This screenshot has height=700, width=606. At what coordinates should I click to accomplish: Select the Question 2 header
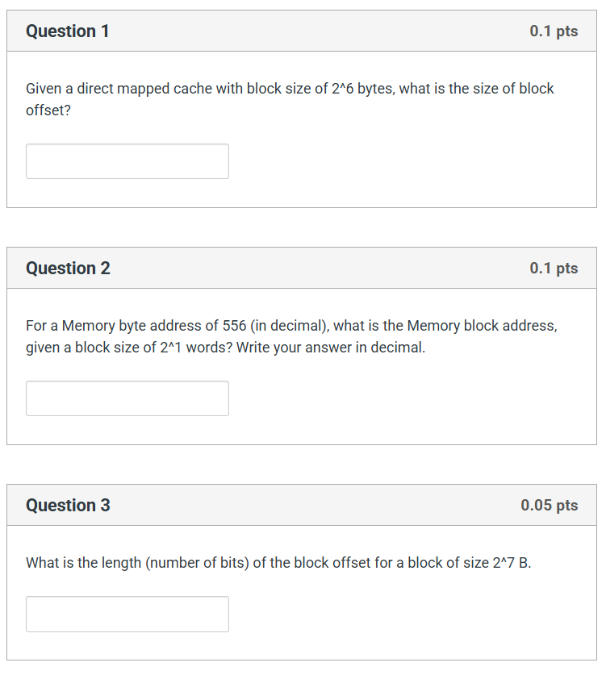pos(68,268)
